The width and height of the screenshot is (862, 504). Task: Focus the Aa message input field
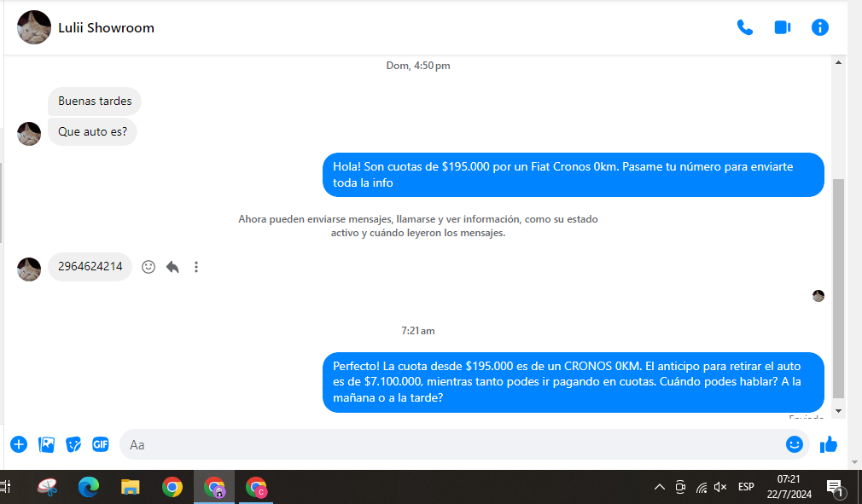[464, 444]
